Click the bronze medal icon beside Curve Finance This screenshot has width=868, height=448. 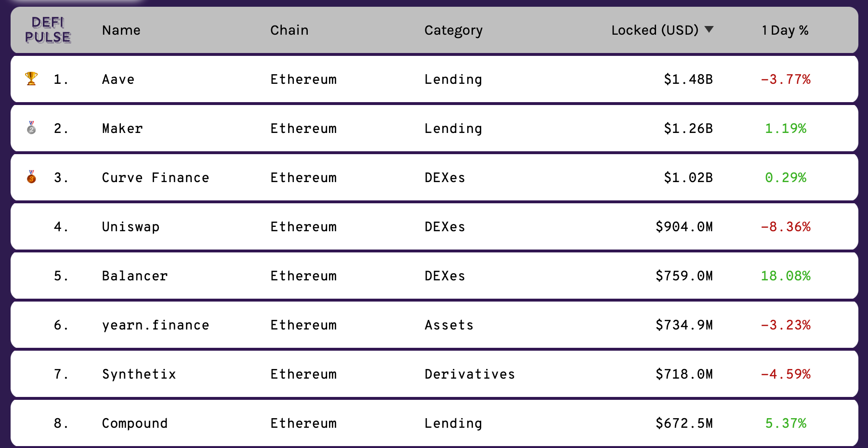pyautogui.click(x=31, y=177)
